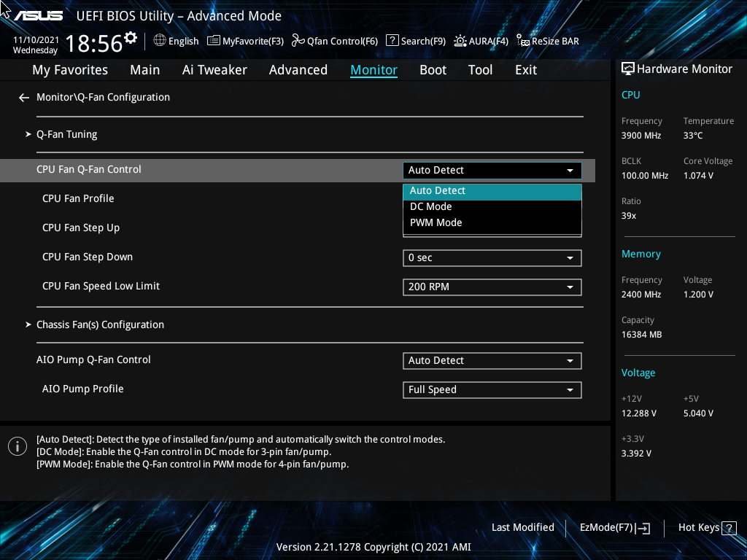
Task: Click +5V 5.040 V reading
Action: point(698,413)
